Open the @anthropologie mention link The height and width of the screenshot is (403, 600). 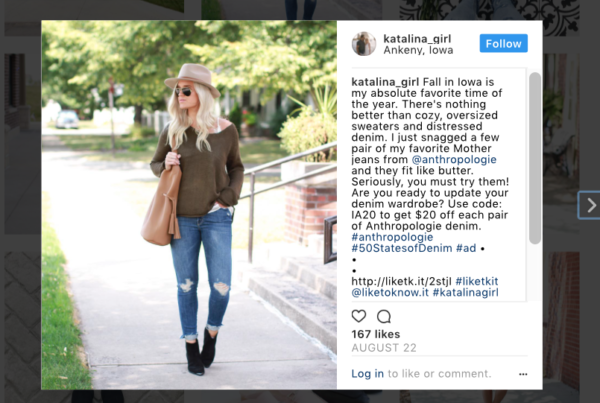coord(454,160)
